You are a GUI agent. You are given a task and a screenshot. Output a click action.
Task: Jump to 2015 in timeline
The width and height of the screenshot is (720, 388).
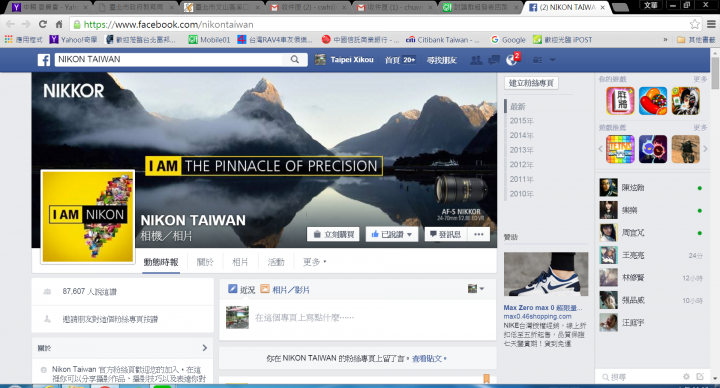pos(522,121)
